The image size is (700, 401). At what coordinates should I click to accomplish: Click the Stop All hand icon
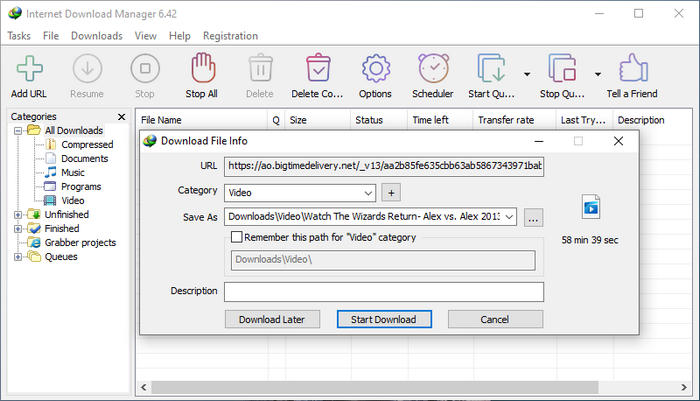click(203, 68)
